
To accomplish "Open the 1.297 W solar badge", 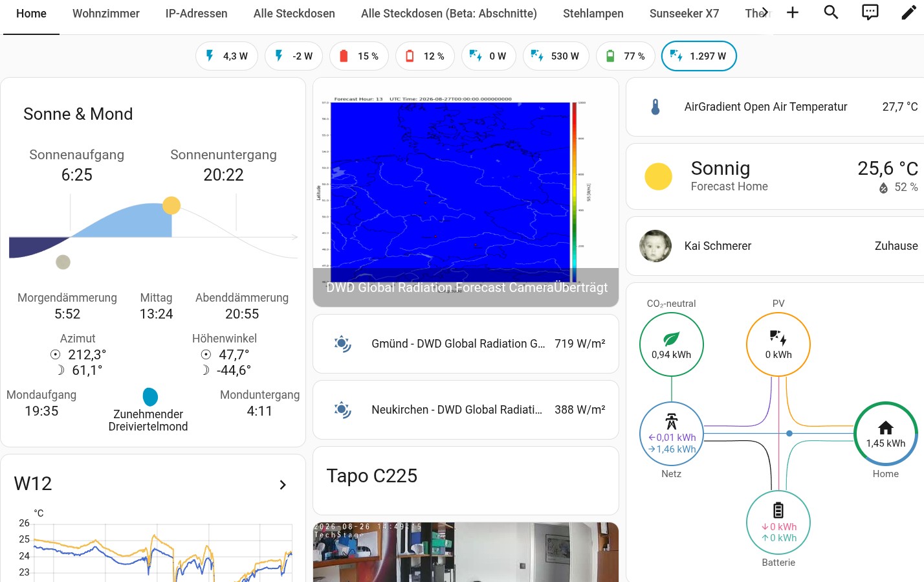I will 699,56.
